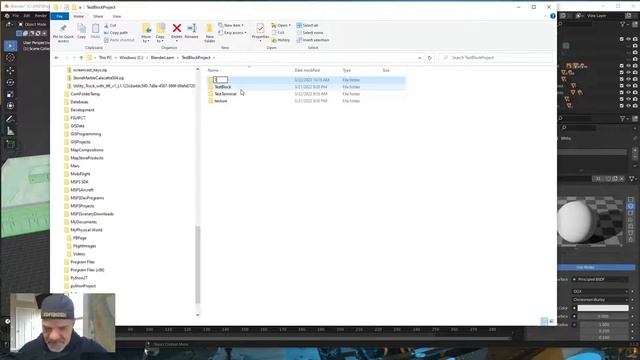Viewport: 640px width, 360px height.
Task: Open GGX distribution dropdown
Action: coord(600,291)
